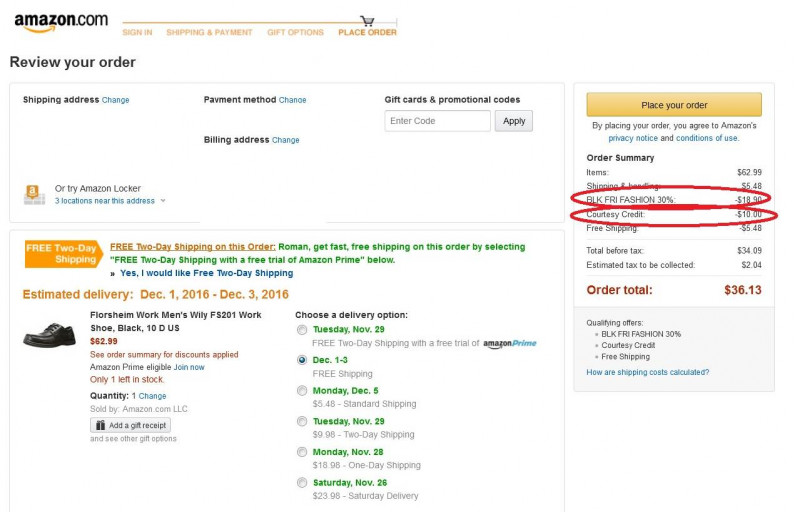Image resolution: width=800 pixels, height=512 pixels.
Task: Change the payment method
Action: tap(292, 100)
